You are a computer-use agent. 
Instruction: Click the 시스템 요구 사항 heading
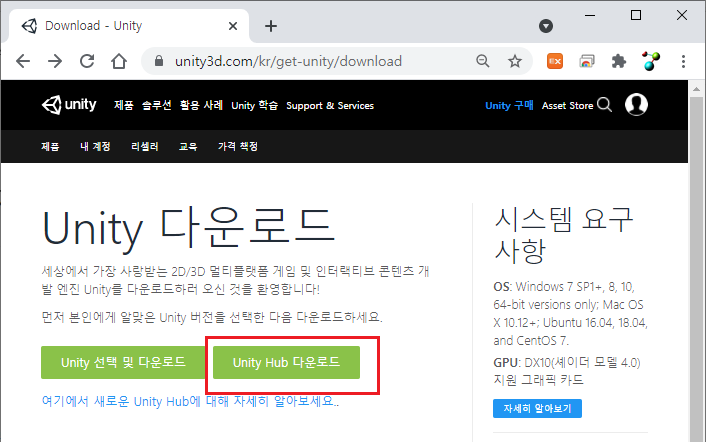pos(564,235)
